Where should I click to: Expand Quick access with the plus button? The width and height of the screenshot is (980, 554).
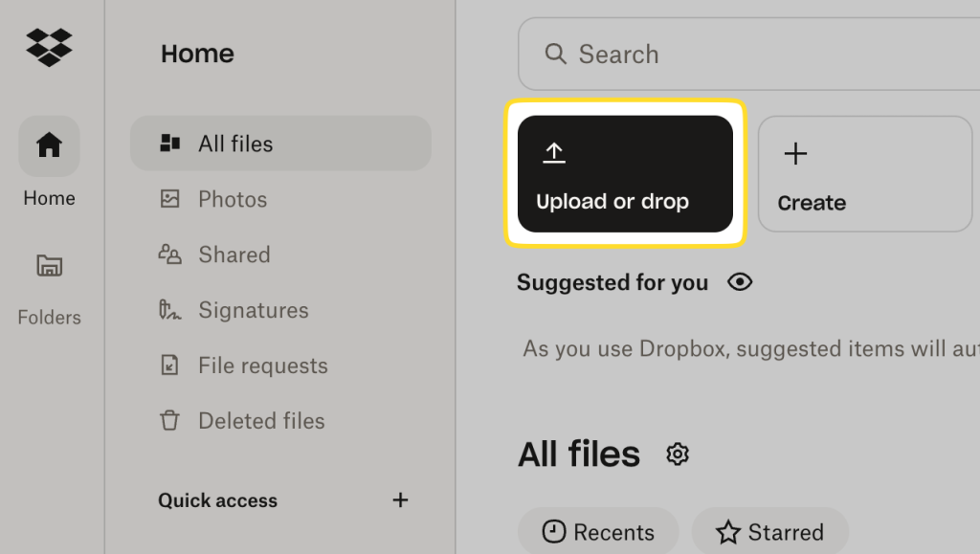[400, 499]
